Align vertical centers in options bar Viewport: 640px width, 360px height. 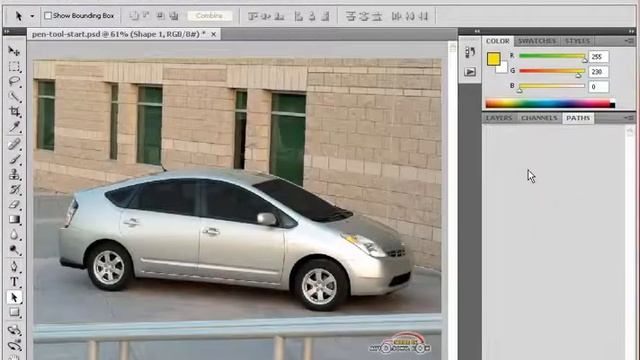266,16
